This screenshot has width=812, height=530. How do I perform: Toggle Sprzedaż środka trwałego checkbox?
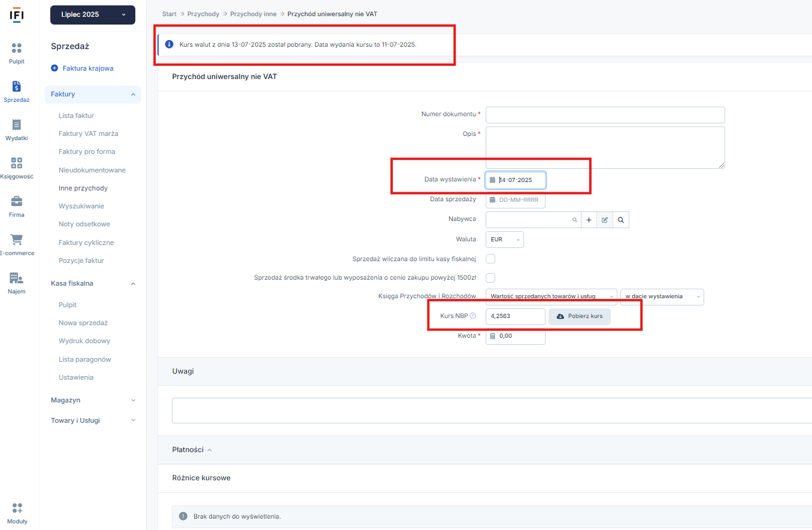pos(490,278)
